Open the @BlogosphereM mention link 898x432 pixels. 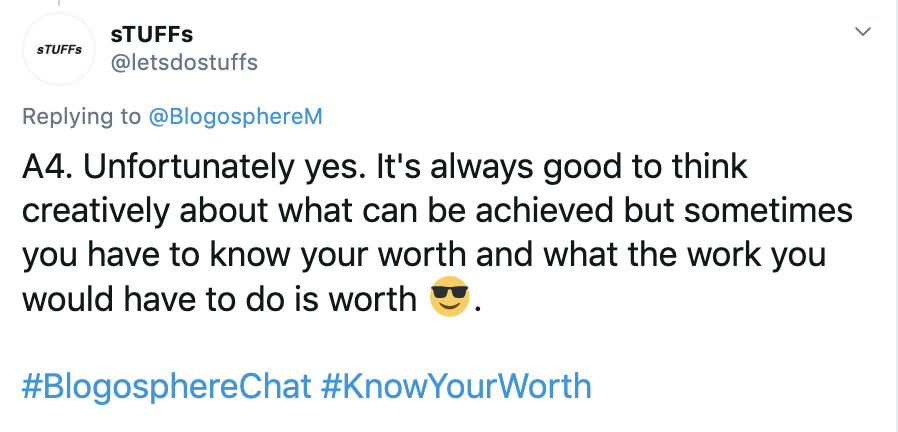point(235,117)
